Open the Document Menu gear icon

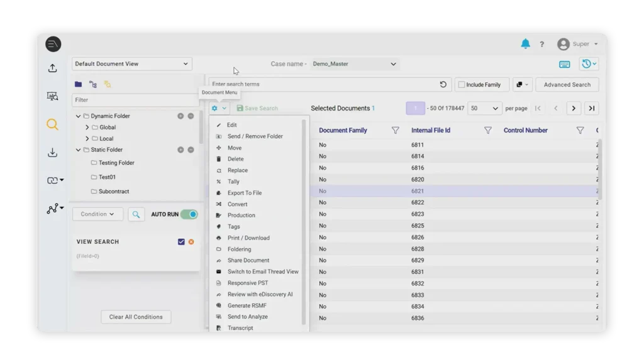coord(216,108)
